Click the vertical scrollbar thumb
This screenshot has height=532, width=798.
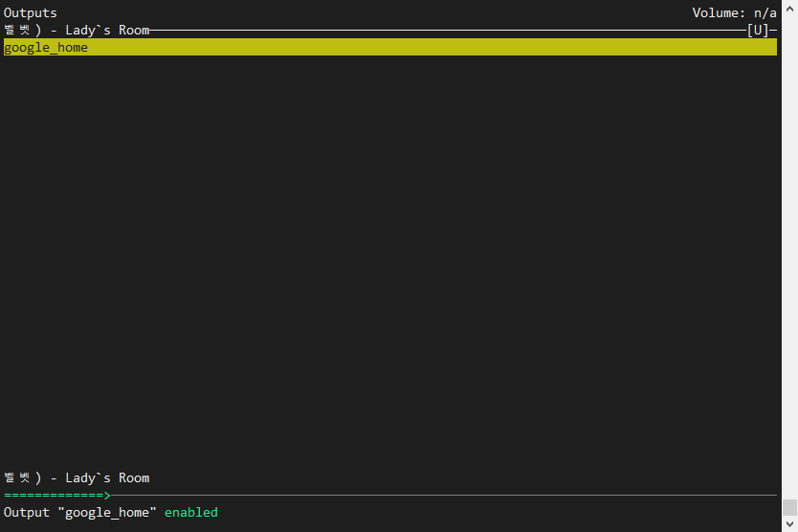click(789, 507)
